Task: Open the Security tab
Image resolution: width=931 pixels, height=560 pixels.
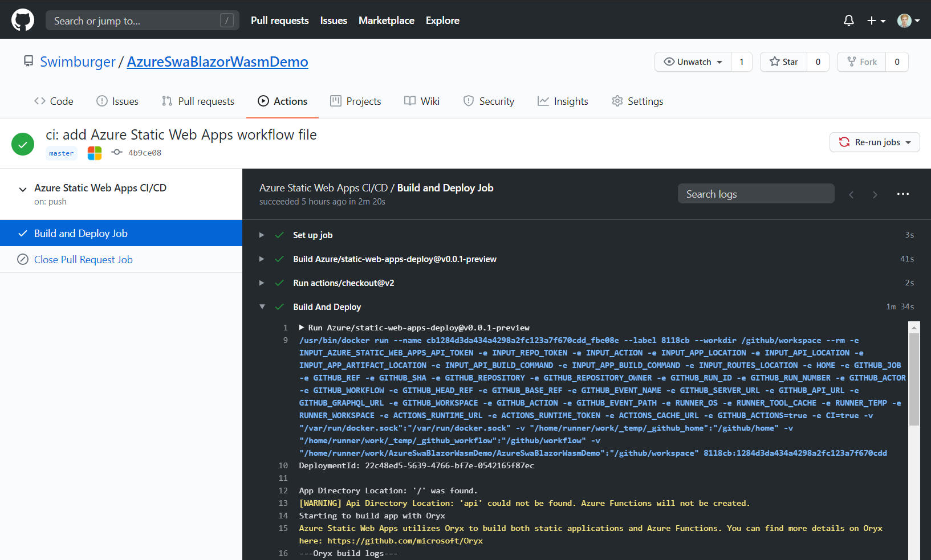Action: coord(489,101)
